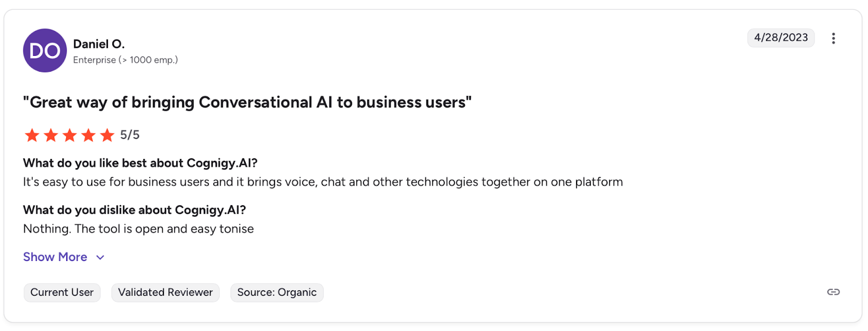This screenshot has width=868, height=331.
Task: Click the review title about Conversational AI
Action: (247, 103)
